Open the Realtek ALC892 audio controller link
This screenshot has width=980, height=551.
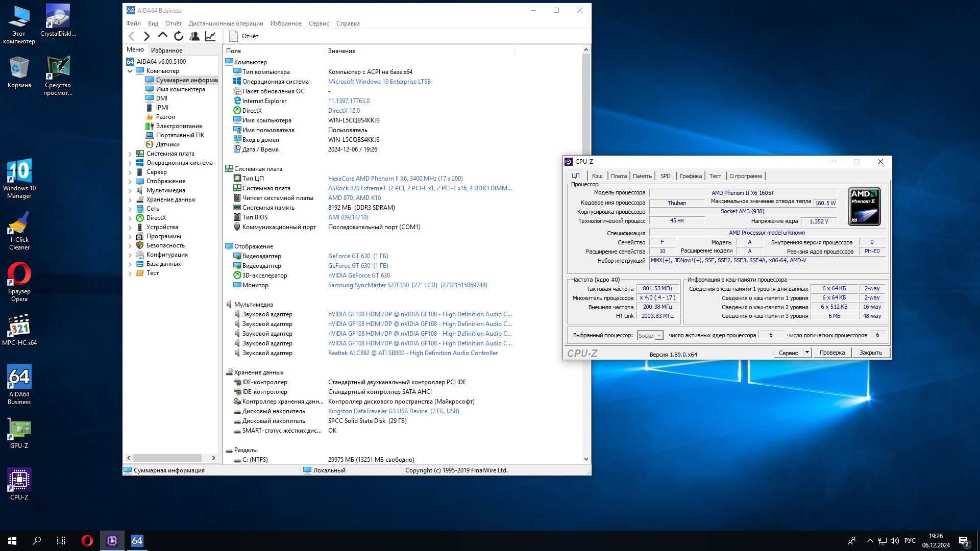412,353
